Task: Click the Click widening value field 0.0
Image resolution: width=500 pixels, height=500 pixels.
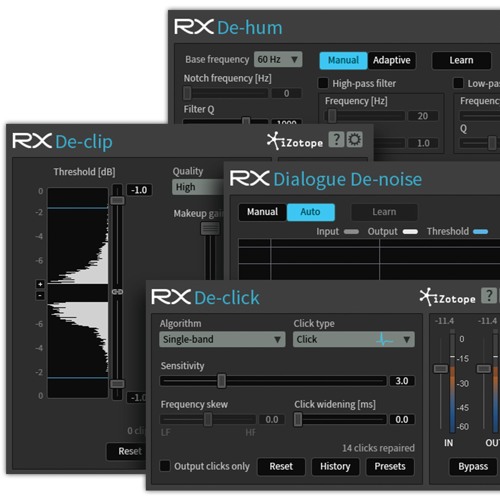Action: point(402,419)
